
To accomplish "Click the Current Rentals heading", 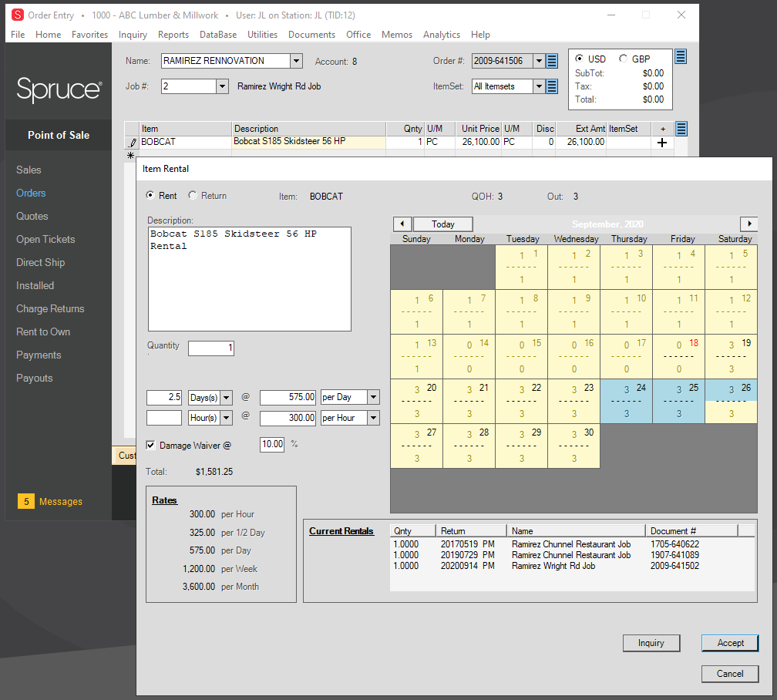I will coord(341,531).
